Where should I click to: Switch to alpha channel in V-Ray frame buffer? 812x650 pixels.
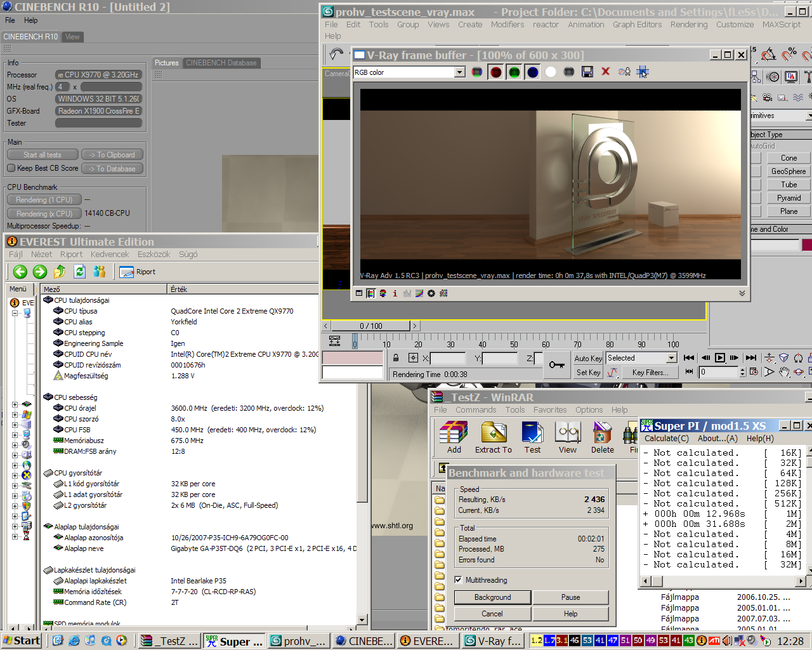click(551, 72)
